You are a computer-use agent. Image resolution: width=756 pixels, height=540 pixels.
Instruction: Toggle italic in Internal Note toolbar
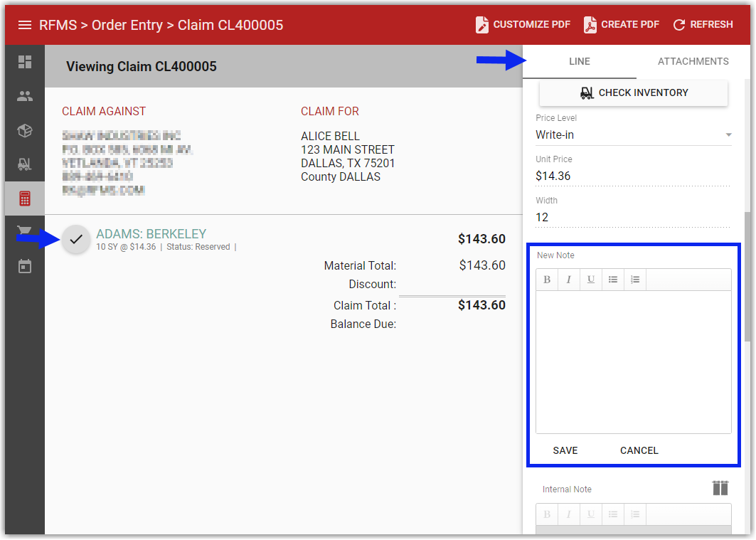click(569, 514)
